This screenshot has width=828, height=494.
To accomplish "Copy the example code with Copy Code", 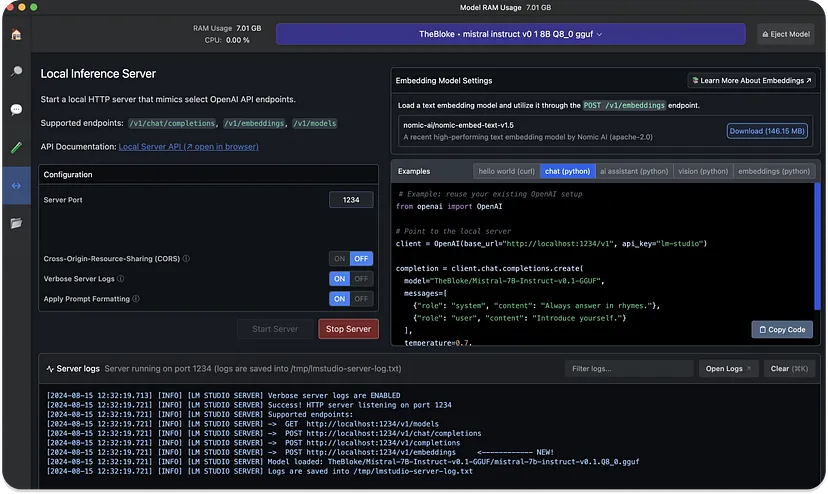I will pos(782,330).
